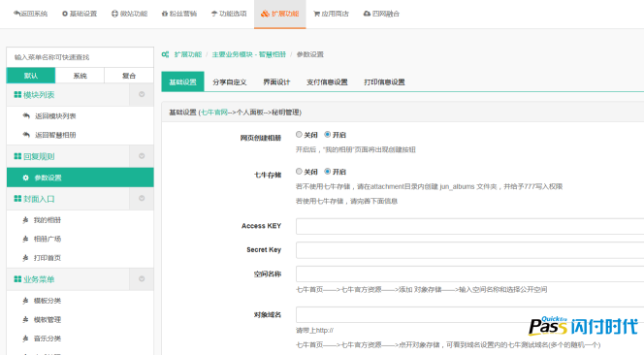Open 粉丝营销 via its gift icon
Viewport: 644px width, 355px height.
click(165, 14)
